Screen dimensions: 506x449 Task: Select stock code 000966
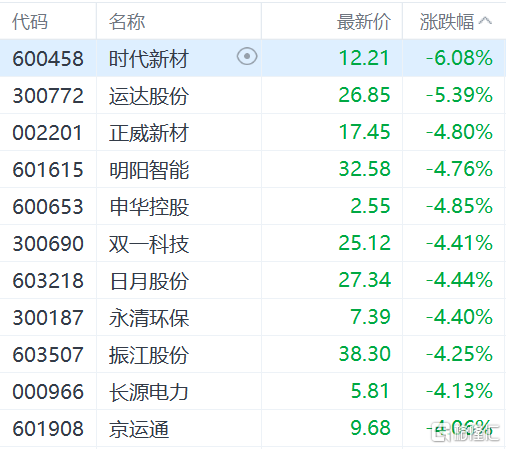pyautogui.click(x=48, y=392)
